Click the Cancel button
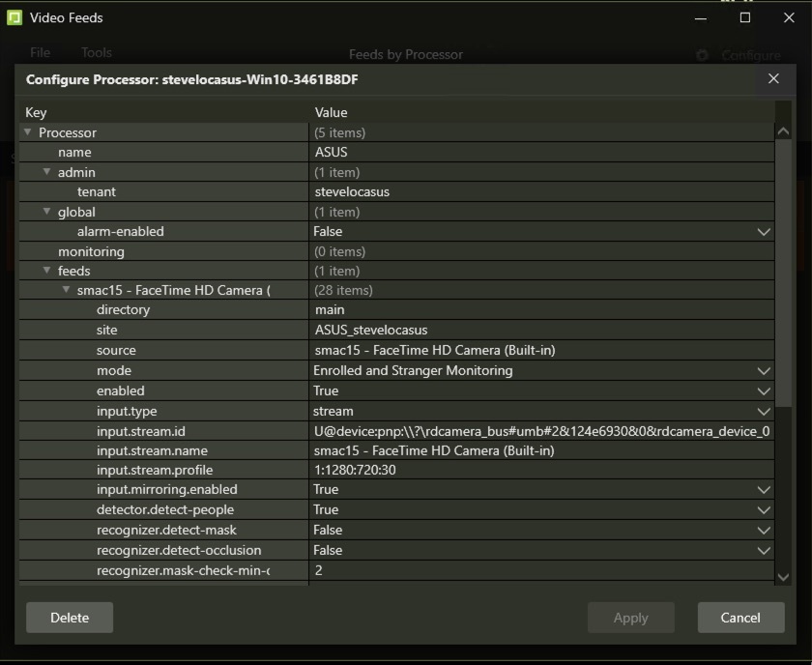The width and height of the screenshot is (812, 665). tap(739, 618)
